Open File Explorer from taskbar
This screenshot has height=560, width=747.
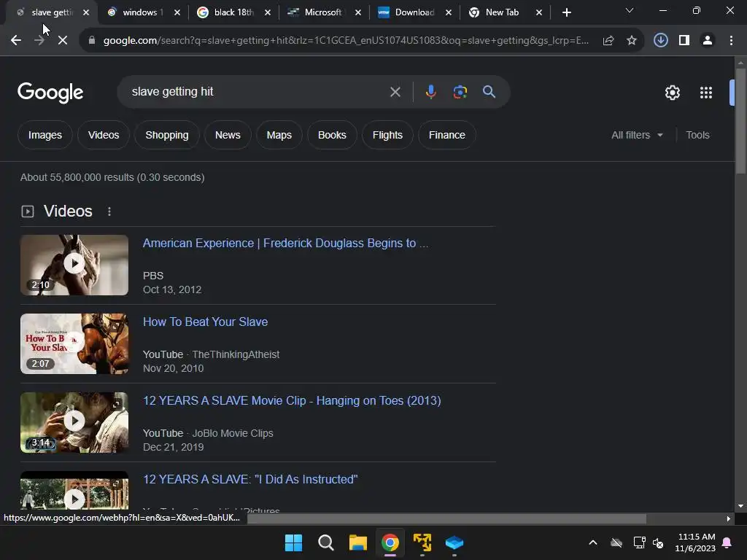click(x=357, y=542)
